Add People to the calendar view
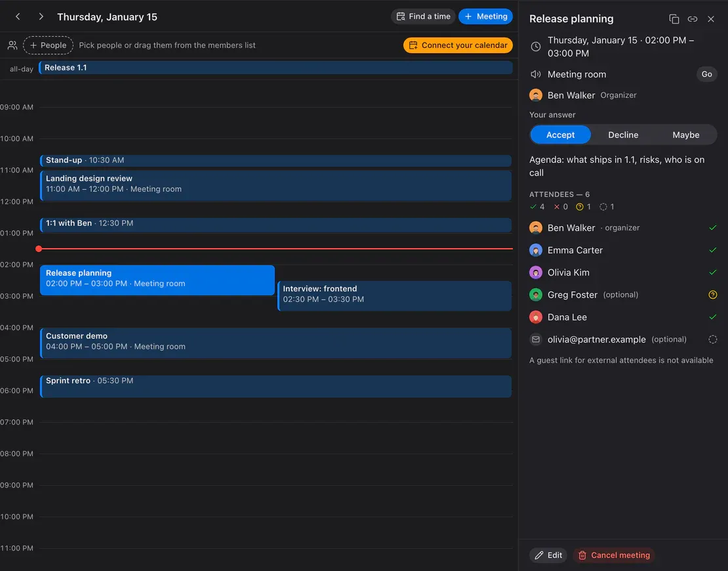Image resolution: width=728 pixels, height=571 pixels. point(49,45)
